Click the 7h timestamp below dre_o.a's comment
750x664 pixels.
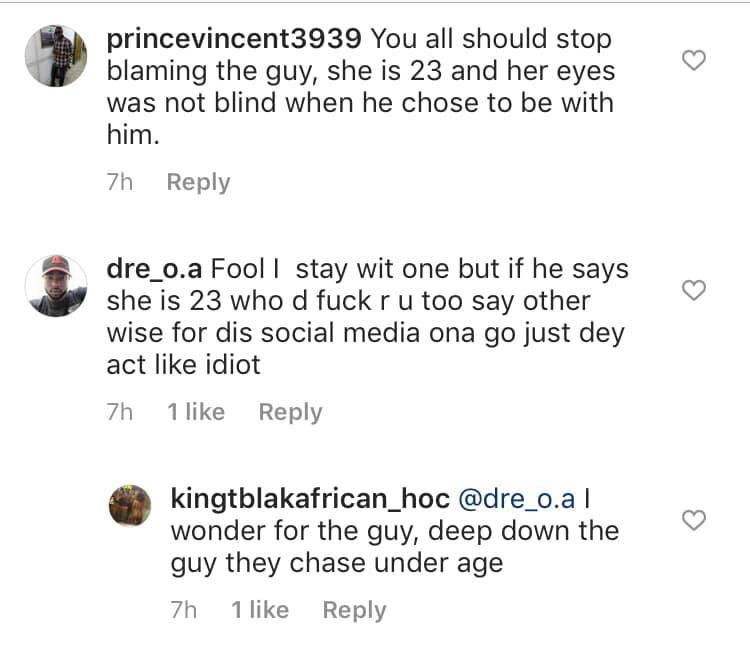120,412
